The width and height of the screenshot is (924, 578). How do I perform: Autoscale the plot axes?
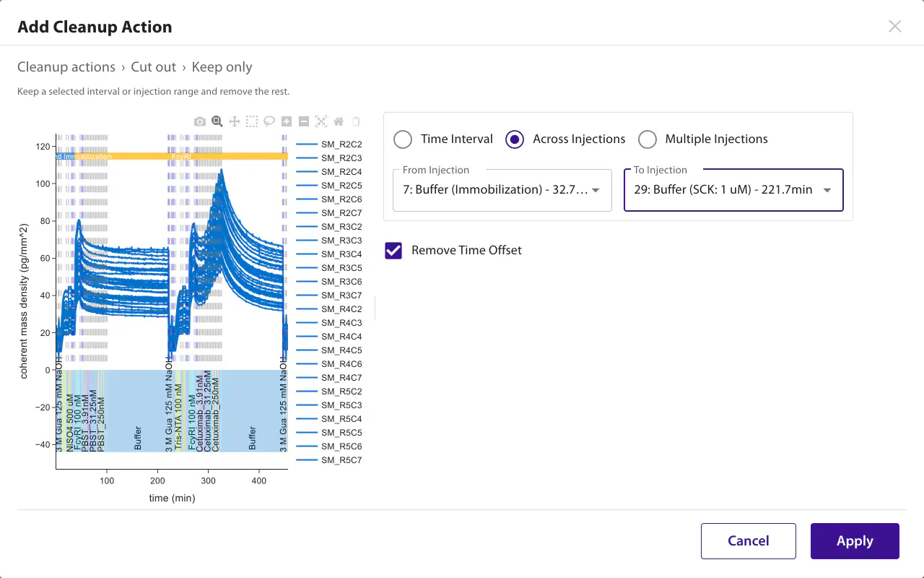point(321,121)
